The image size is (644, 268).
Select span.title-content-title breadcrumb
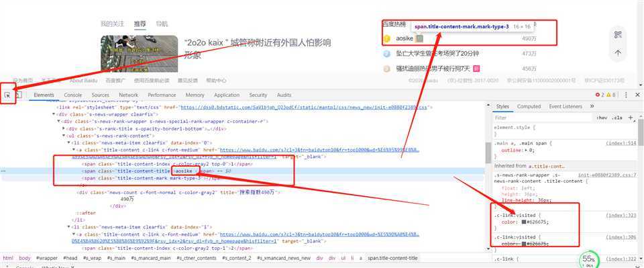(x=392, y=258)
